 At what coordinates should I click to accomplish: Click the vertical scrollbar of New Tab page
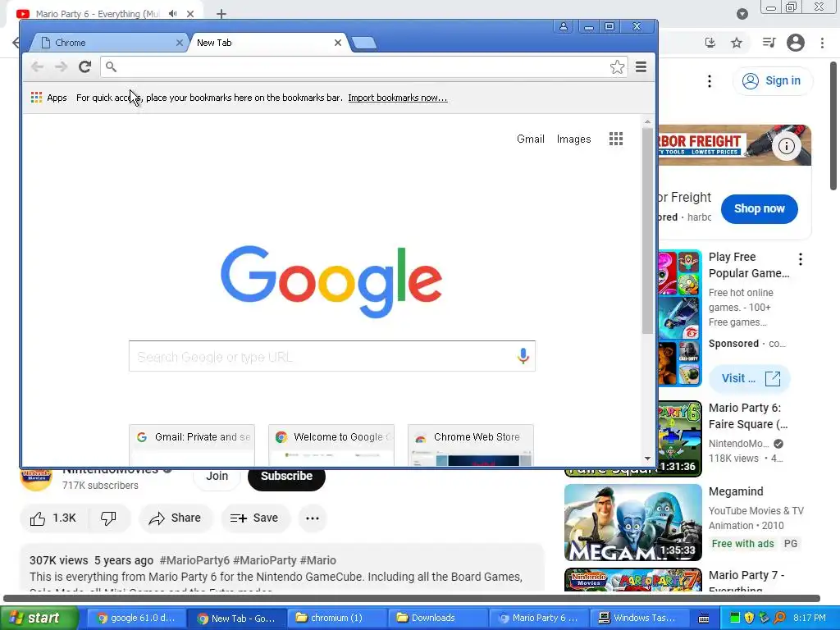(x=648, y=231)
